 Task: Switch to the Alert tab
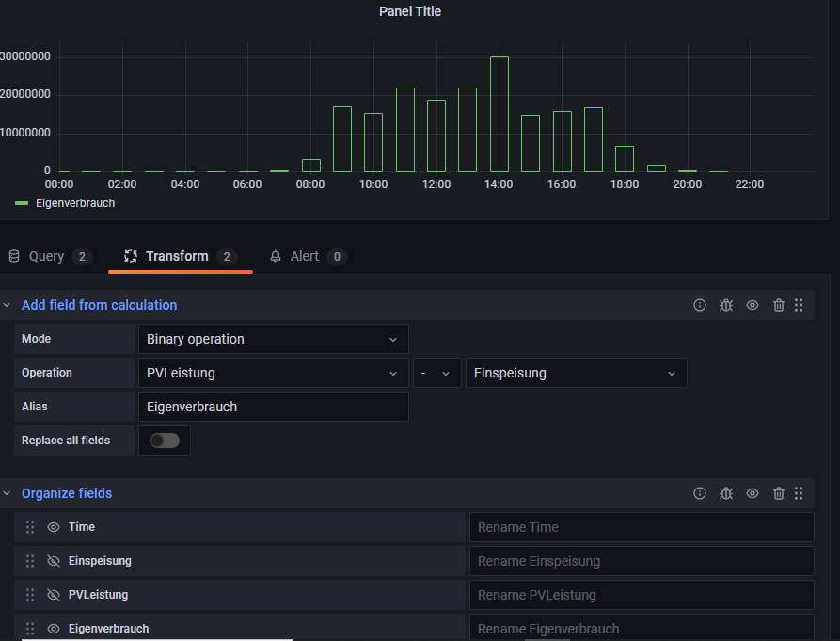click(x=305, y=256)
